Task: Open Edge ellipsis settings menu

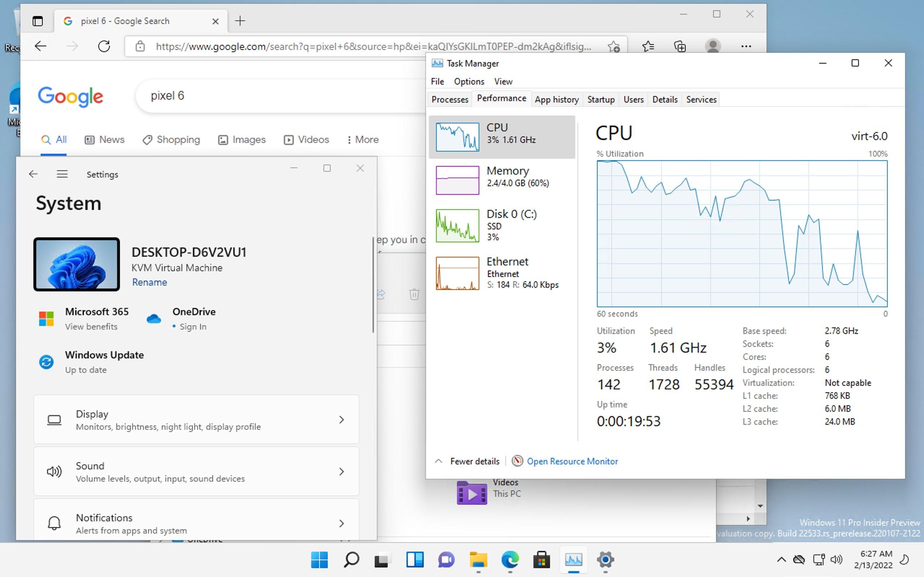Action: (746, 46)
